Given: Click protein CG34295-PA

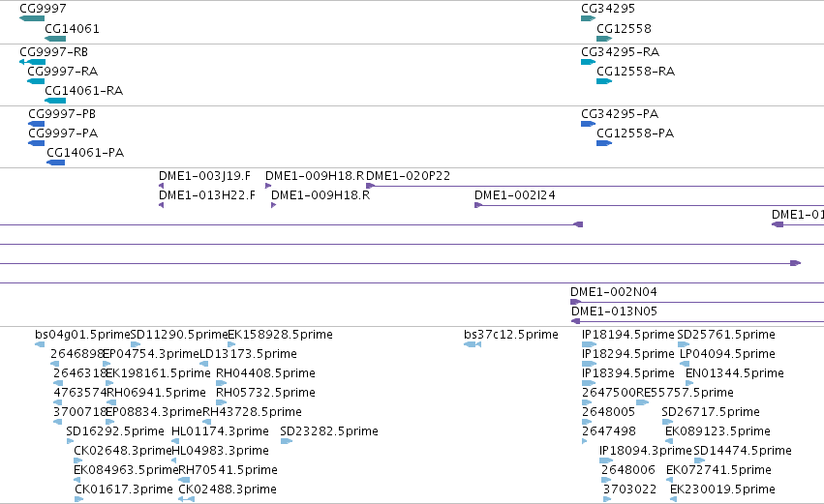Looking at the screenshot, I should [x=620, y=114].
